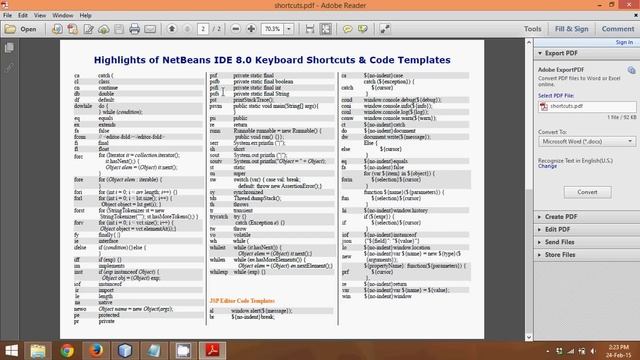
Task: Click the scrollbar up arrow
Action: (529, 42)
